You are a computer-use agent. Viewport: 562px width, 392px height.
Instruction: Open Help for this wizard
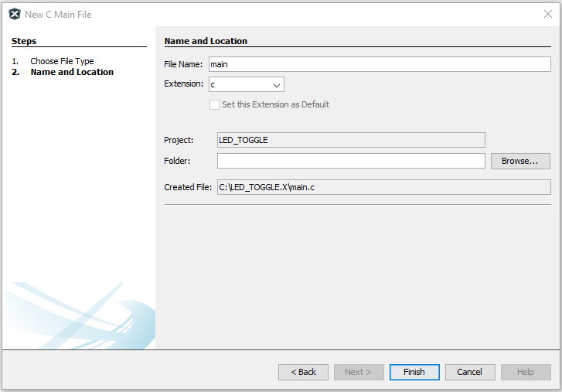(x=525, y=372)
